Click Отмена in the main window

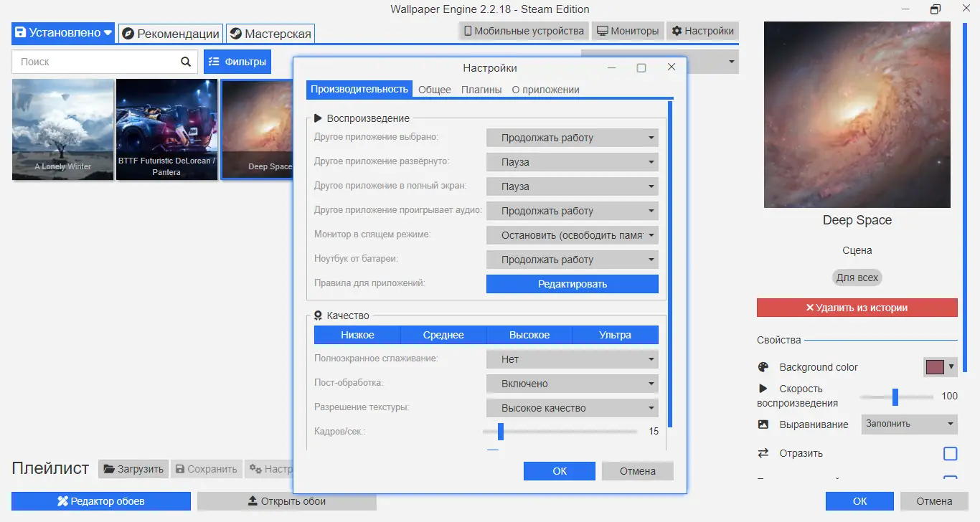click(934, 501)
